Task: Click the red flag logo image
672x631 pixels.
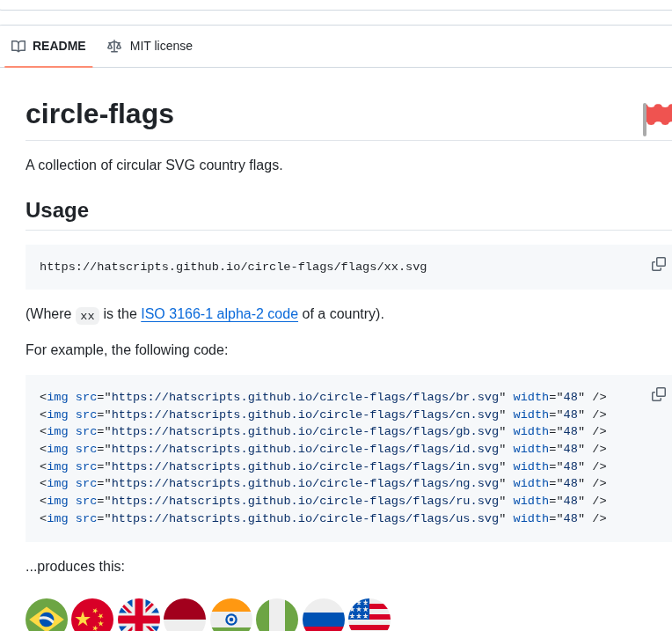Action: pyautogui.click(x=657, y=120)
